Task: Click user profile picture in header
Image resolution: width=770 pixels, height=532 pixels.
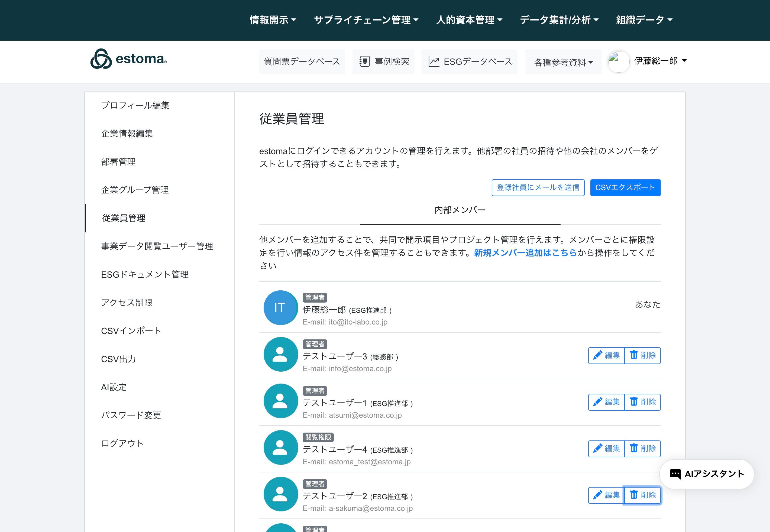Action: pyautogui.click(x=618, y=62)
